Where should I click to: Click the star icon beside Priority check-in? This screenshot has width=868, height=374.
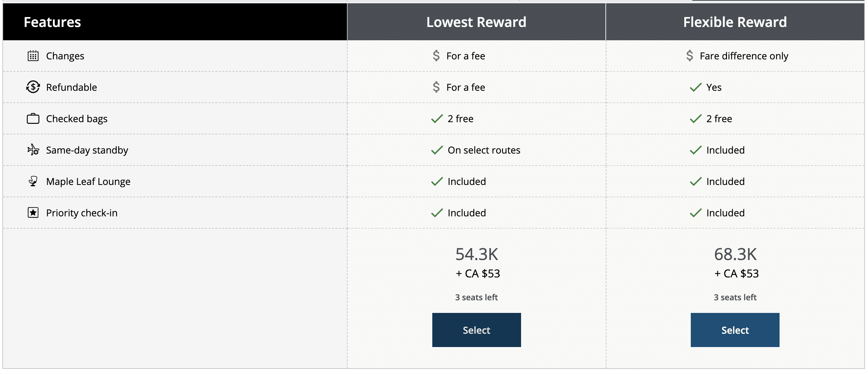33,213
